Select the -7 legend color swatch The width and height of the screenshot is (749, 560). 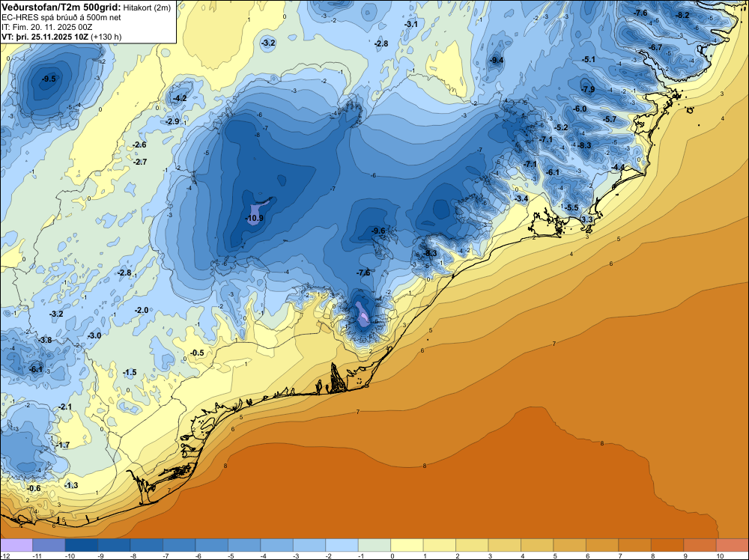(x=179, y=545)
